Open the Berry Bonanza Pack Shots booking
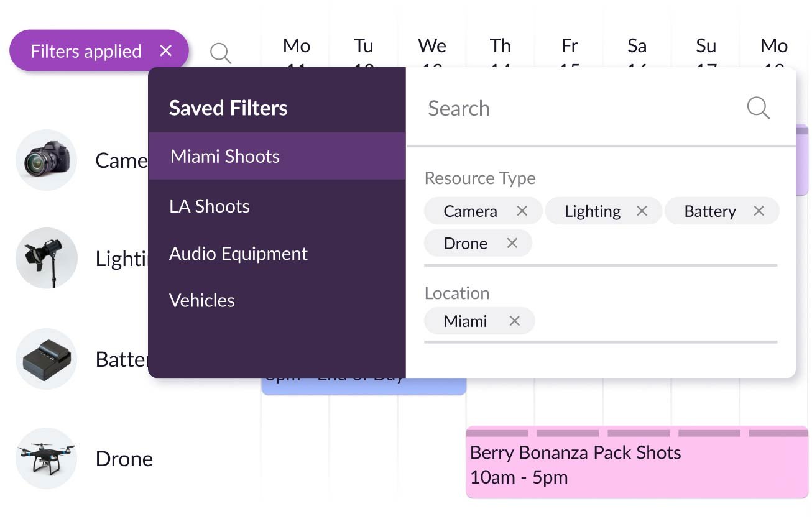 636,463
